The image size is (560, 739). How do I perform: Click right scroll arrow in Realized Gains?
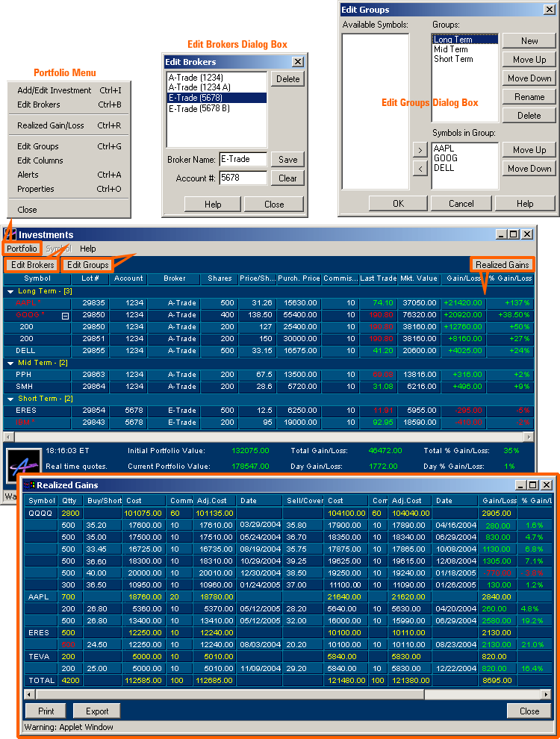point(546,694)
